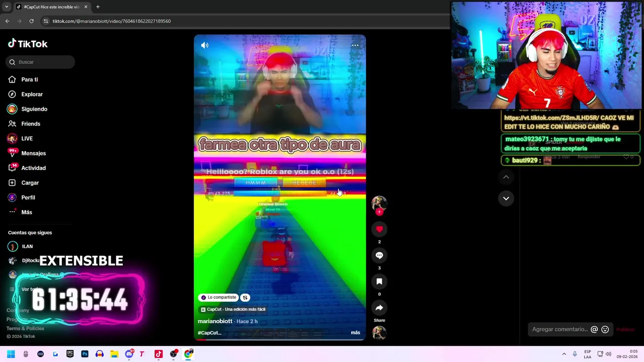
Task: Follow the creator via the red plus badge
Action: 379,212
